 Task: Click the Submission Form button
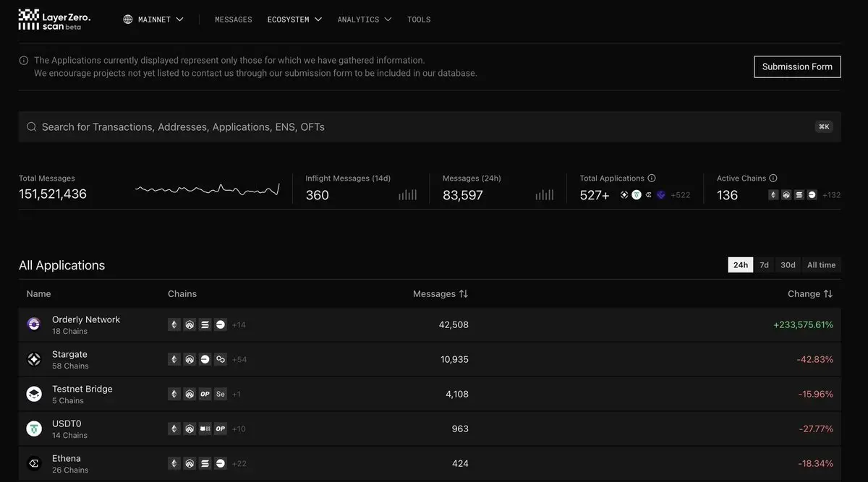pos(797,66)
